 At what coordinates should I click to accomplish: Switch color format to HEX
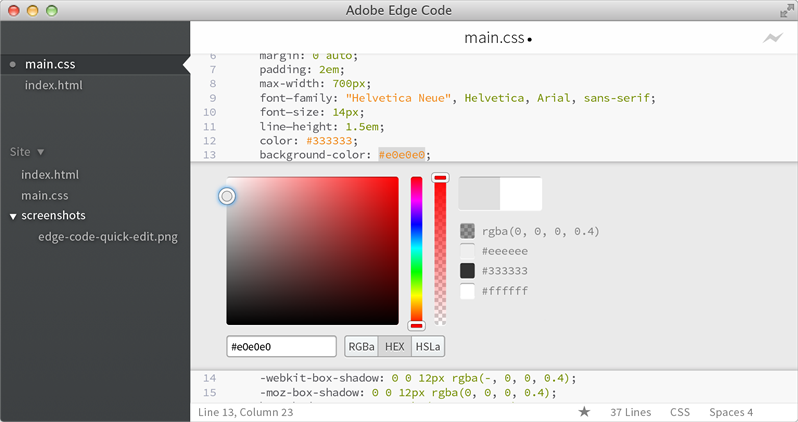(394, 347)
